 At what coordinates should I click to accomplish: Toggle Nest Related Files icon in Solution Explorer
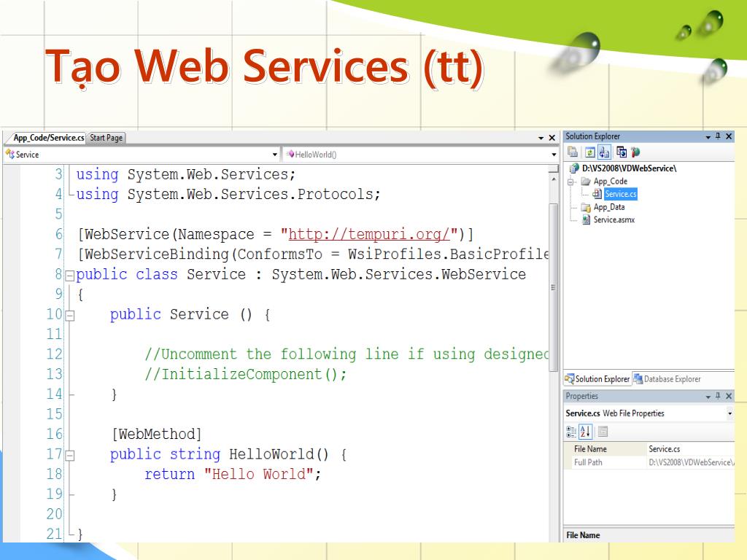[604, 152]
